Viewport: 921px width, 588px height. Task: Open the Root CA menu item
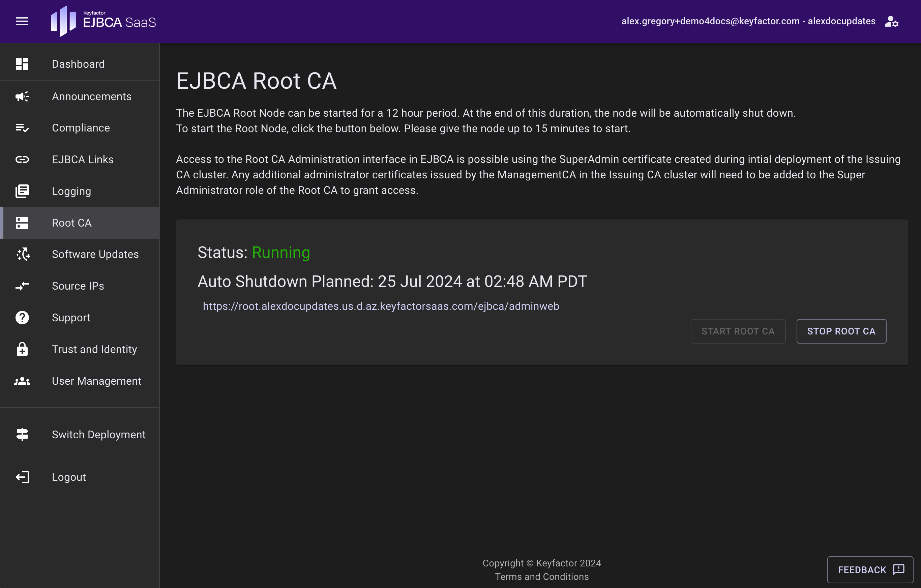tap(71, 223)
